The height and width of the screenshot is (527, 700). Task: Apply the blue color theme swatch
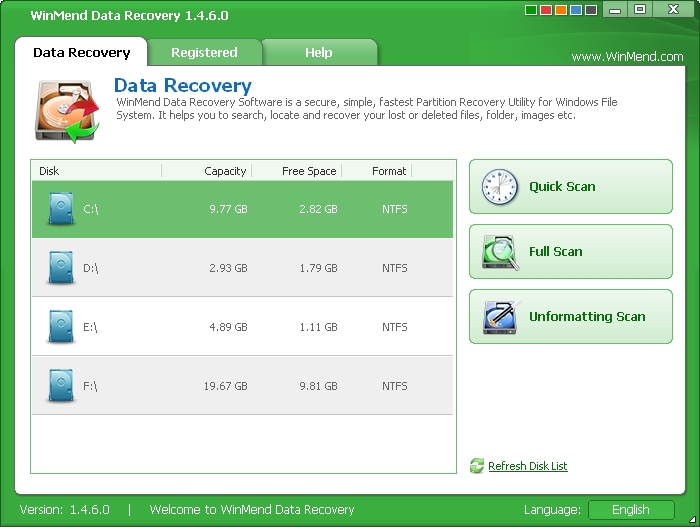(x=576, y=10)
